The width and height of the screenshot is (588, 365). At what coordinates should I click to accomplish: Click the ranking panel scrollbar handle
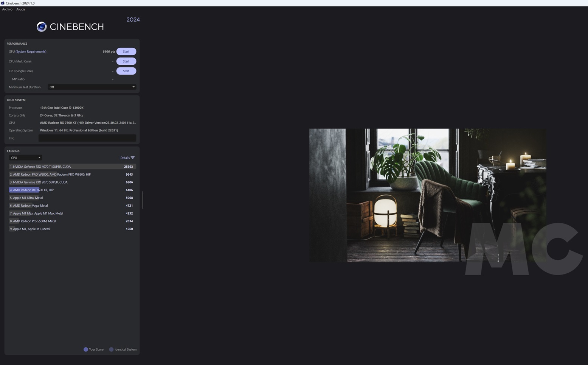point(142,200)
